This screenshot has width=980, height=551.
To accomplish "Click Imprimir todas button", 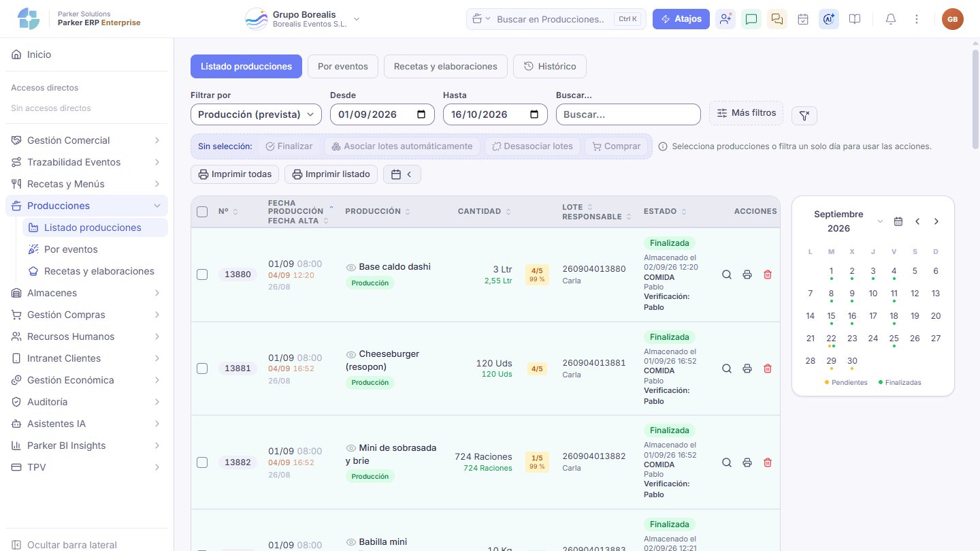I will pos(235,174).
